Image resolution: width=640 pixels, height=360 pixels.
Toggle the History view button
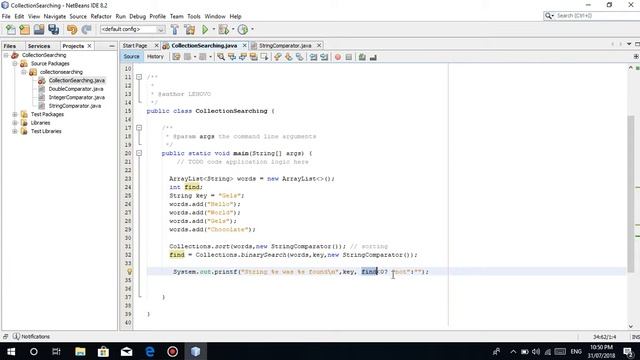[x=155, y=57]
